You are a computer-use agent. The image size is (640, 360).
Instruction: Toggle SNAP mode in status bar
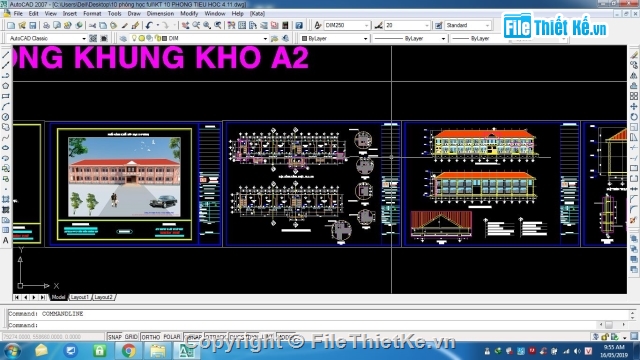(x=115, y=337)
